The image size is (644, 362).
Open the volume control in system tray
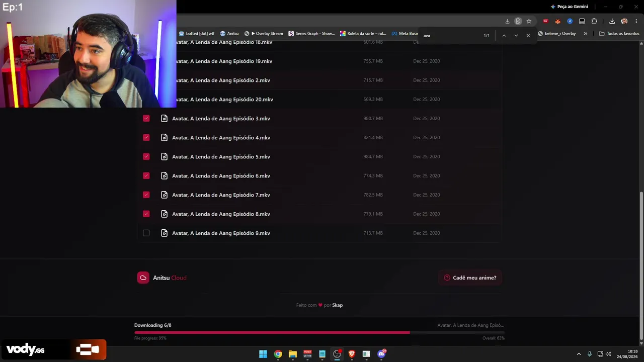tap(608, 354)
